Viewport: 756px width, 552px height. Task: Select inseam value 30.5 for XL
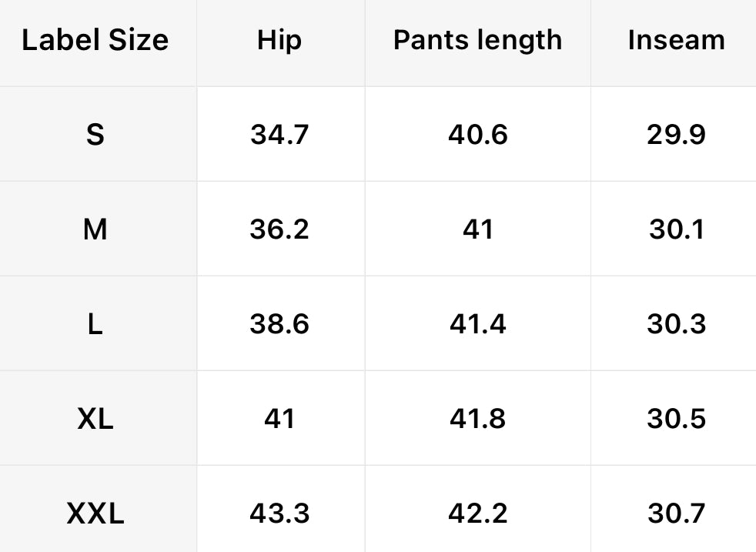point(676,419)
